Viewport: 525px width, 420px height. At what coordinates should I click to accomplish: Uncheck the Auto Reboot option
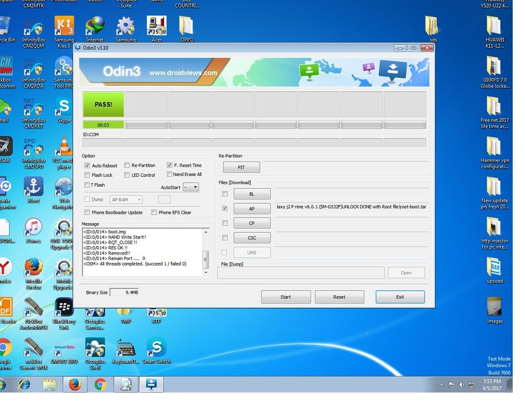(87, 166)
